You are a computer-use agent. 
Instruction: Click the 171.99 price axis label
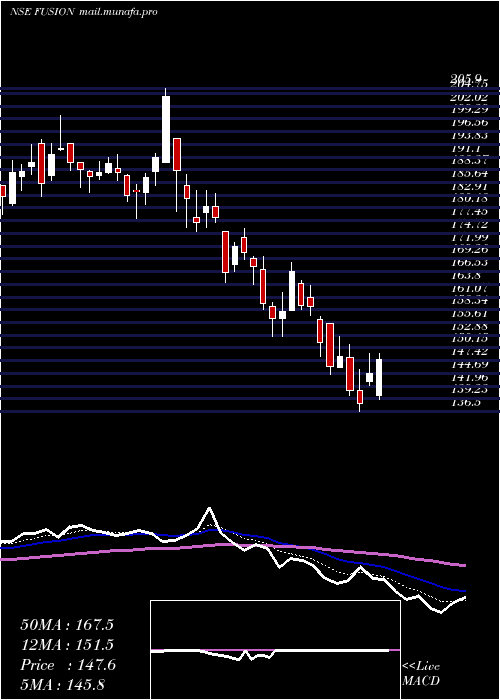pos(469,237)
